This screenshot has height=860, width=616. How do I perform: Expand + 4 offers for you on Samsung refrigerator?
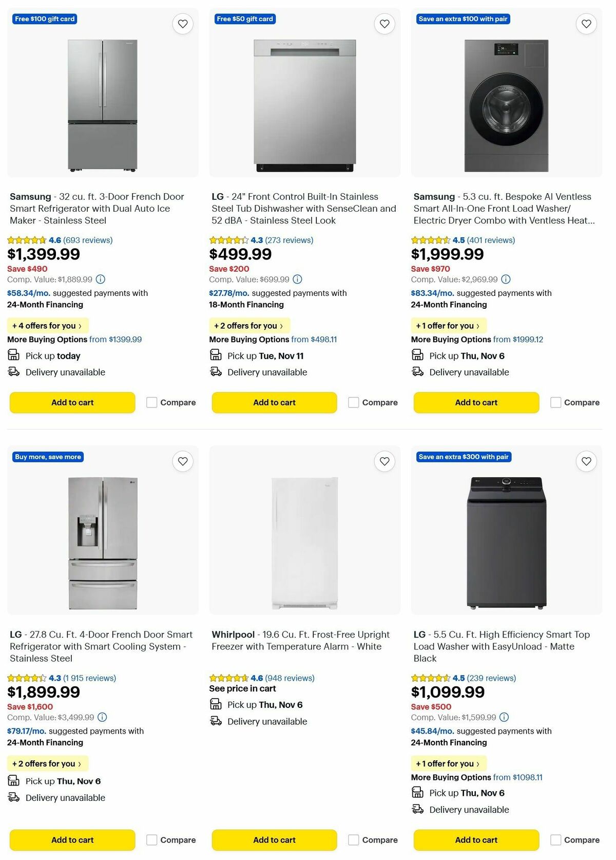(47, 325)
